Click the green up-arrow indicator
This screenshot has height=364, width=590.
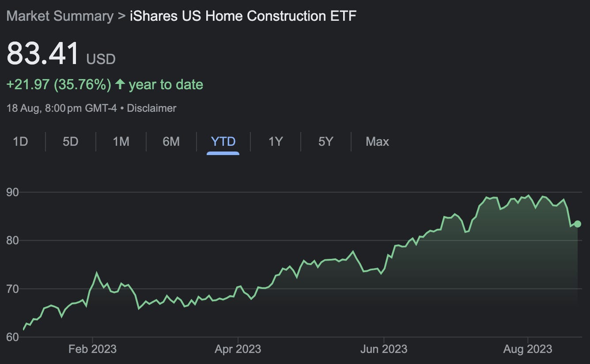click(119, 84)
